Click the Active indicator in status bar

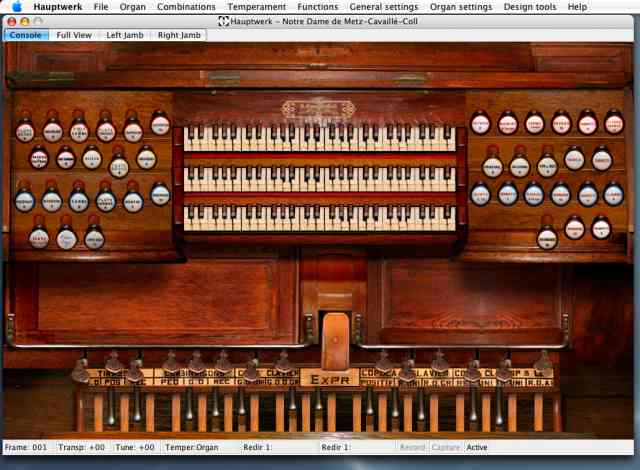[477, 447]
